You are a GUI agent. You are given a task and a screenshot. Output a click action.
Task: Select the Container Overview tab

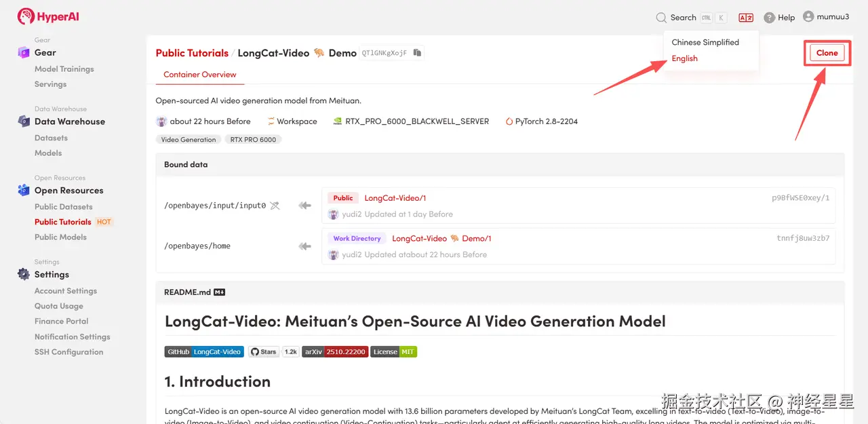pos(200,75)
